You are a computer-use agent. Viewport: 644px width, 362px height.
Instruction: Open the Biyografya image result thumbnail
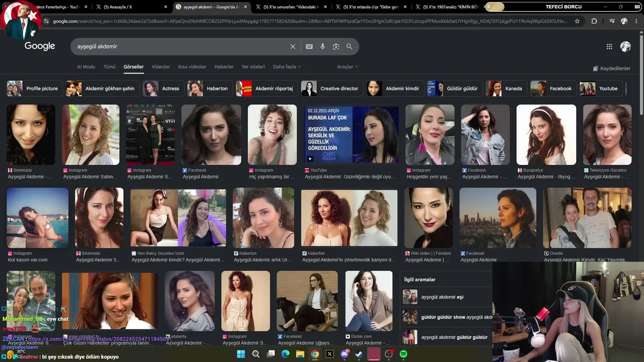[x=546, y=135]
